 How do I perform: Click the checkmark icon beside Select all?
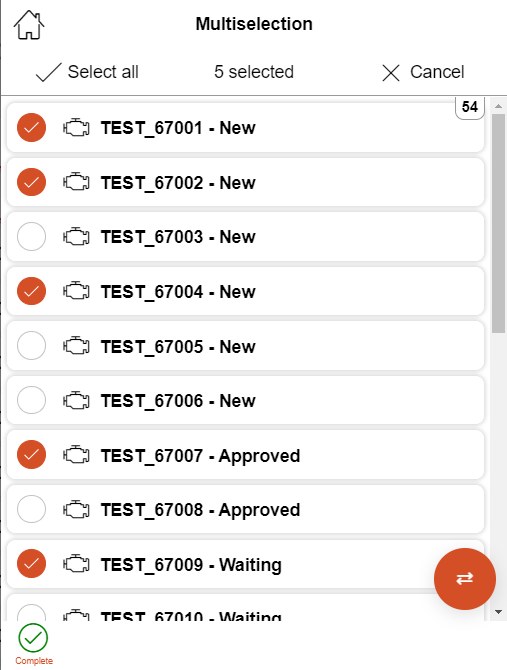(x=49, y=72)
